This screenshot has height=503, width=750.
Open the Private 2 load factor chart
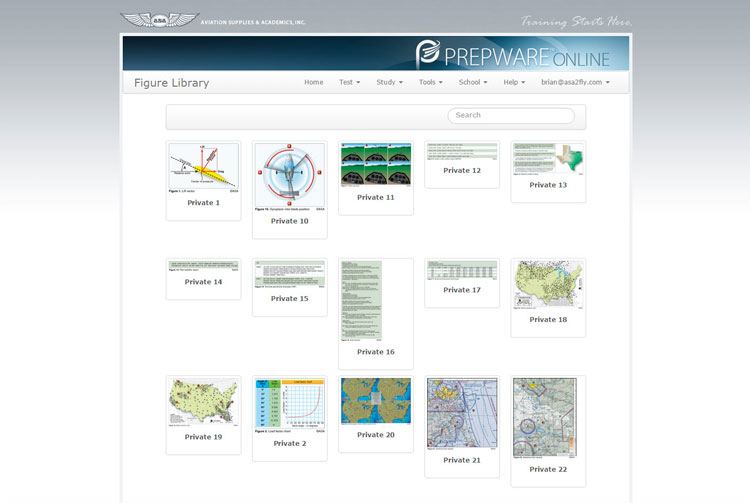tap(289, 405)
